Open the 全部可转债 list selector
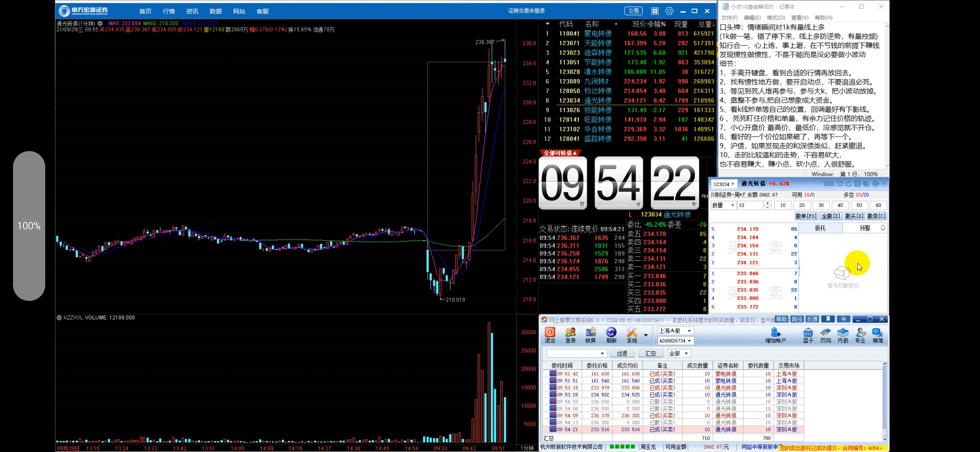980x452 pixels. [560, 153]
